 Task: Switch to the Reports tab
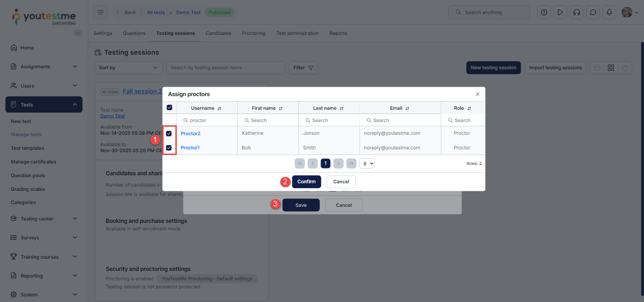tap(339, 33)
